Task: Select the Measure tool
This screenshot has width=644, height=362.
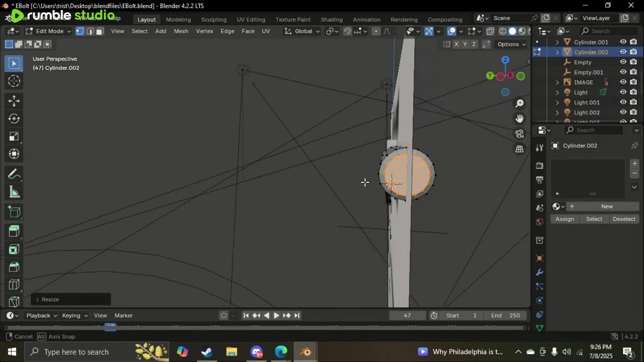Action: pos(14,192)
